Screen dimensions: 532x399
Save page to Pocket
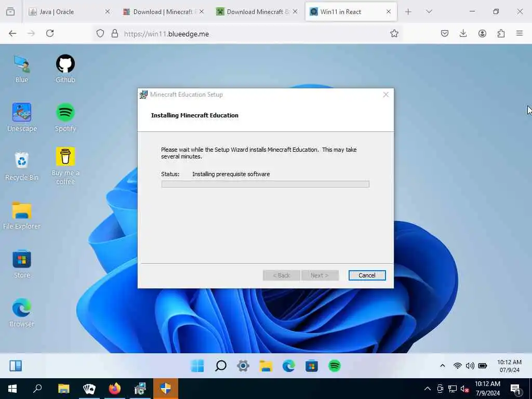[445, 33]
